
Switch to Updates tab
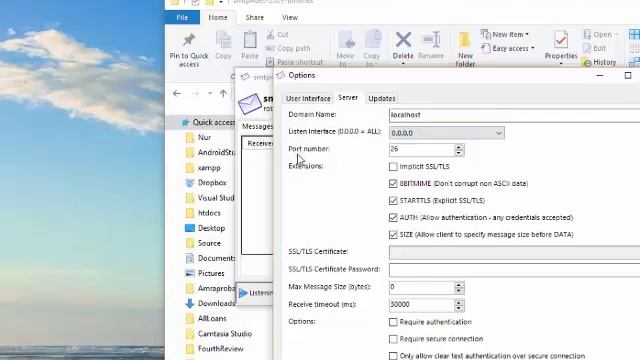[x=382, y=98]
